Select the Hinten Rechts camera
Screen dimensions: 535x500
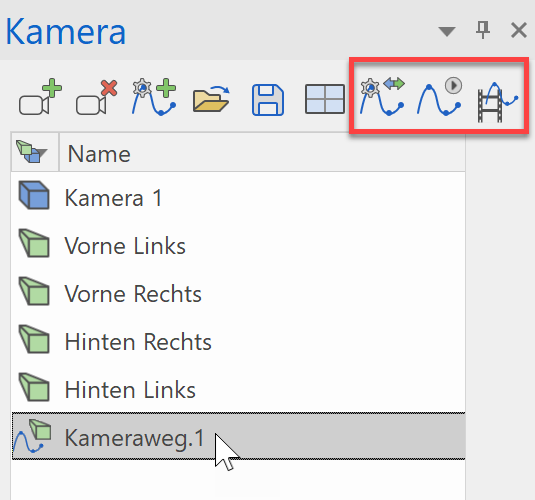(238, 341)
